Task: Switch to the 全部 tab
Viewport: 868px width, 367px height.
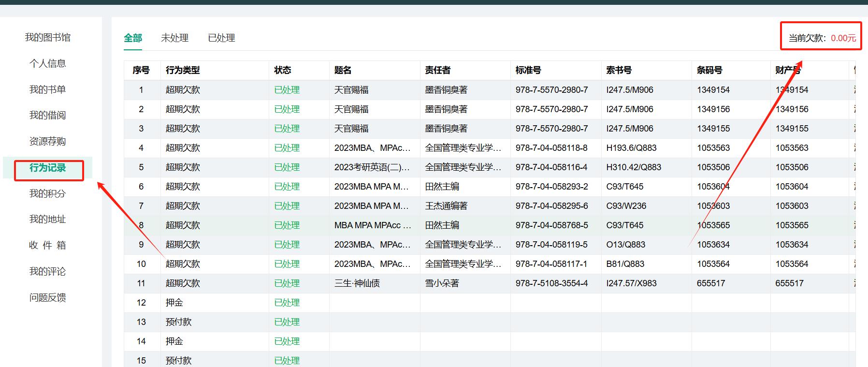Action: (133, 38)
